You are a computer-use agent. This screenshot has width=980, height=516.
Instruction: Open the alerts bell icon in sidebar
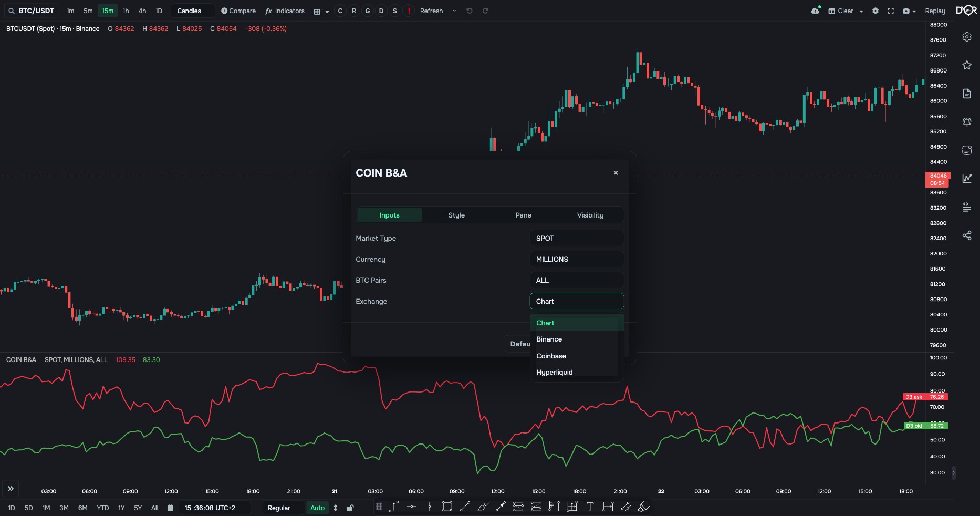point(967,122)
